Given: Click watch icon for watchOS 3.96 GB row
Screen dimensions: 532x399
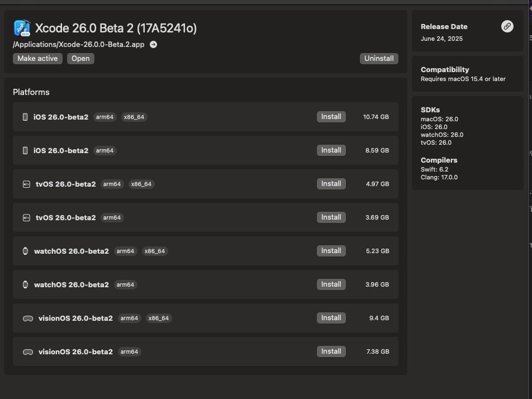Looking at the screenshot, I should click(26, 284).
